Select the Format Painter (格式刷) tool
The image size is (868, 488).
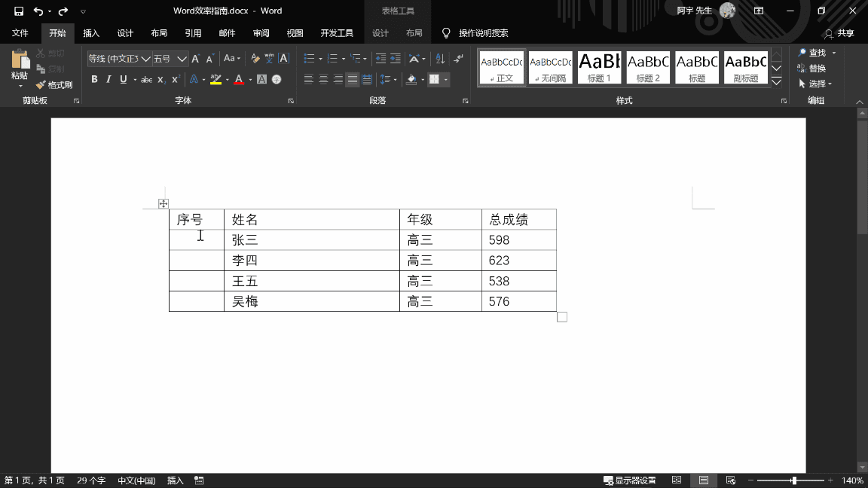click(x=54, y=84)
